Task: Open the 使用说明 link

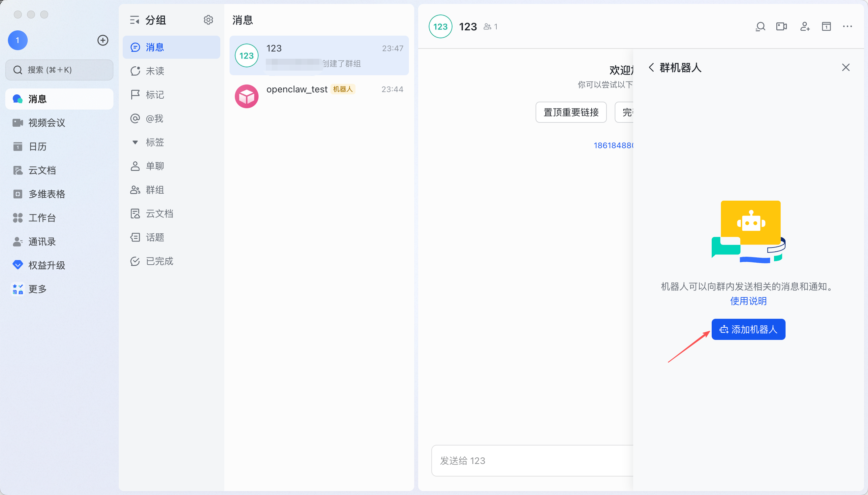Action: (x=748, y=301)
